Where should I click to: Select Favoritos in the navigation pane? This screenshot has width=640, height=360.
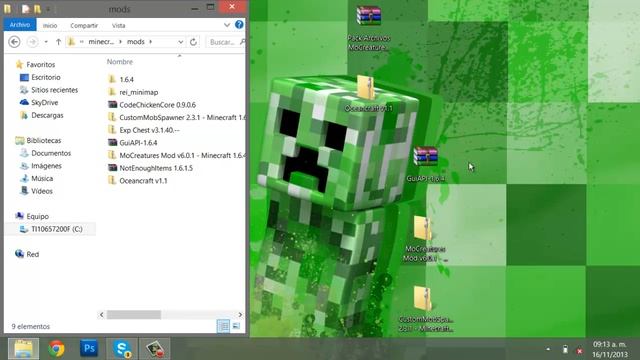pyautogui.click(x=40, y=64)
